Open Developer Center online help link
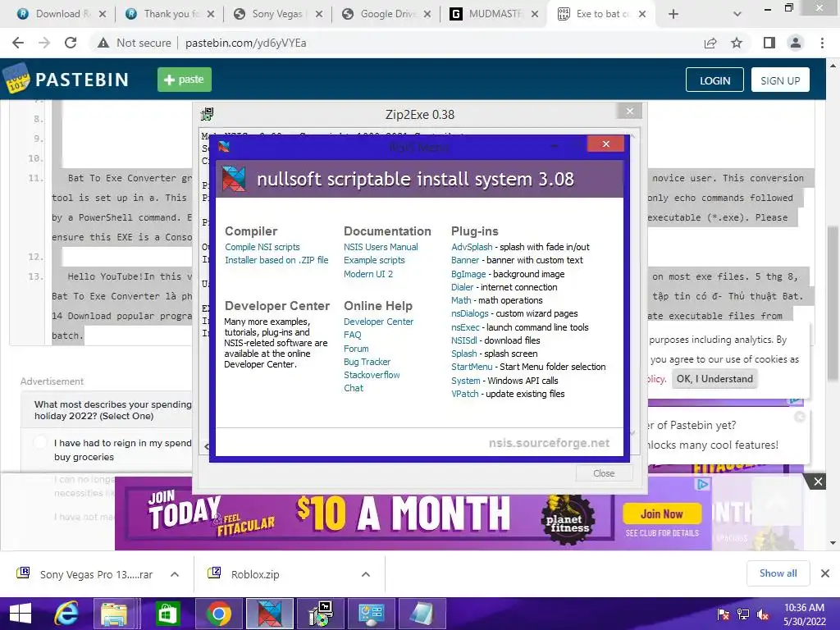 pyautogui.click(x=378, y=322)
